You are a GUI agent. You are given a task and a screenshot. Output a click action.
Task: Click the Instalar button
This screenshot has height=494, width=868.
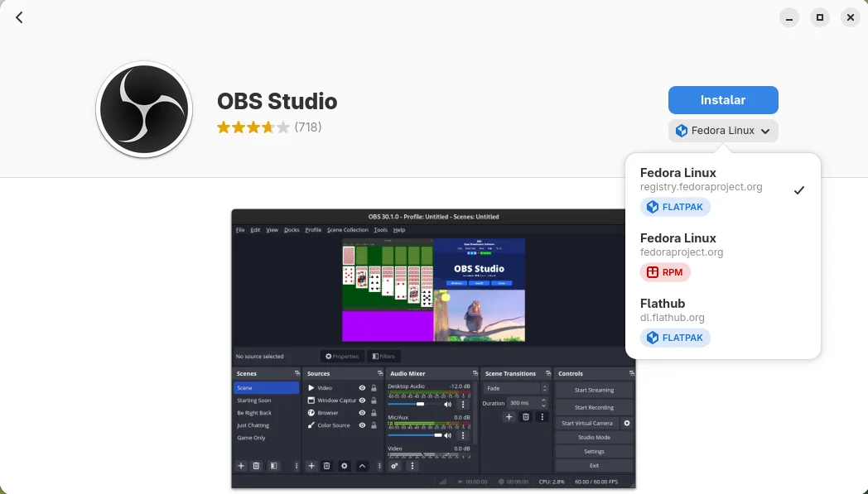(723, 100)
